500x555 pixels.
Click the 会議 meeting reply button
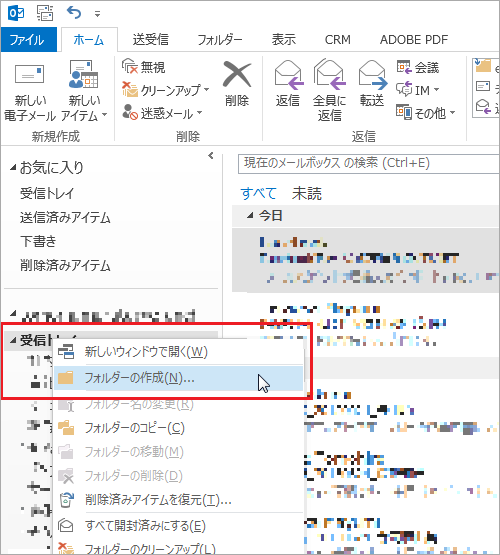click(418, 67)
